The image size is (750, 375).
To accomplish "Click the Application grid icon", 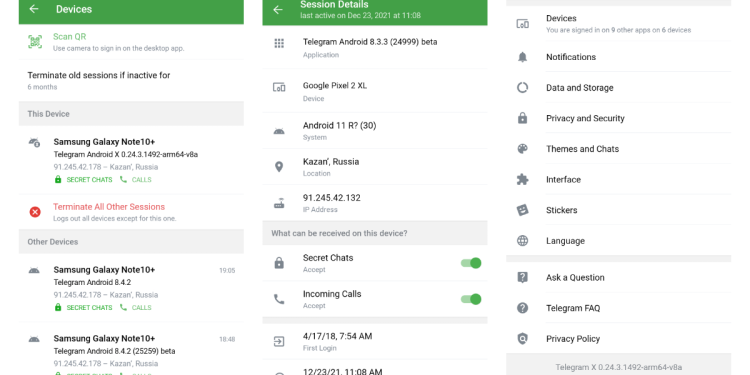I will (279, 43).
